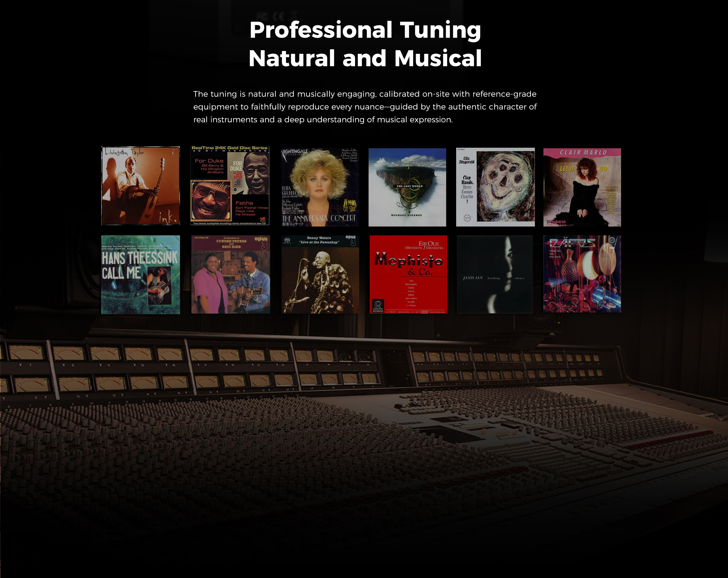Open Janis Ian Breaking Silence album cover

coord(495,274)
